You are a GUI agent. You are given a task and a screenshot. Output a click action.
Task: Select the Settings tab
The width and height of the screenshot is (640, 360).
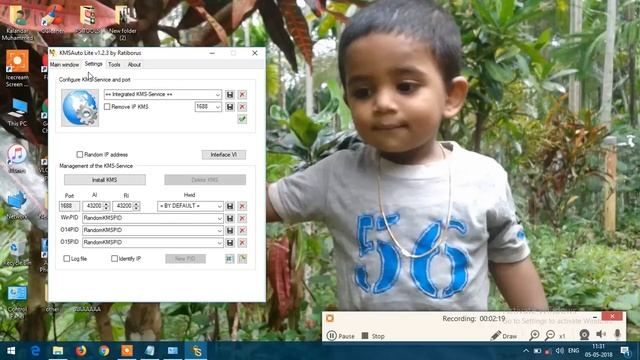93,64
